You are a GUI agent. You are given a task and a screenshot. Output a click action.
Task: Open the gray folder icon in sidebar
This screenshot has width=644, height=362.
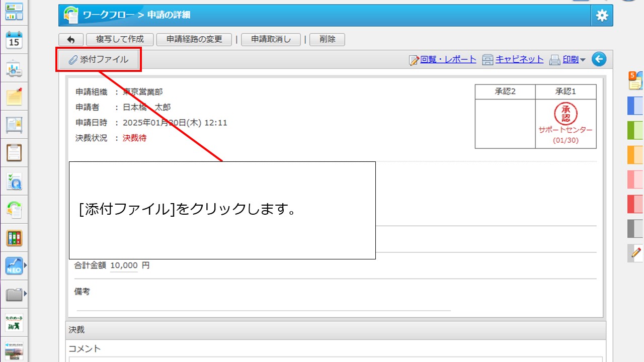coord(14,294)
